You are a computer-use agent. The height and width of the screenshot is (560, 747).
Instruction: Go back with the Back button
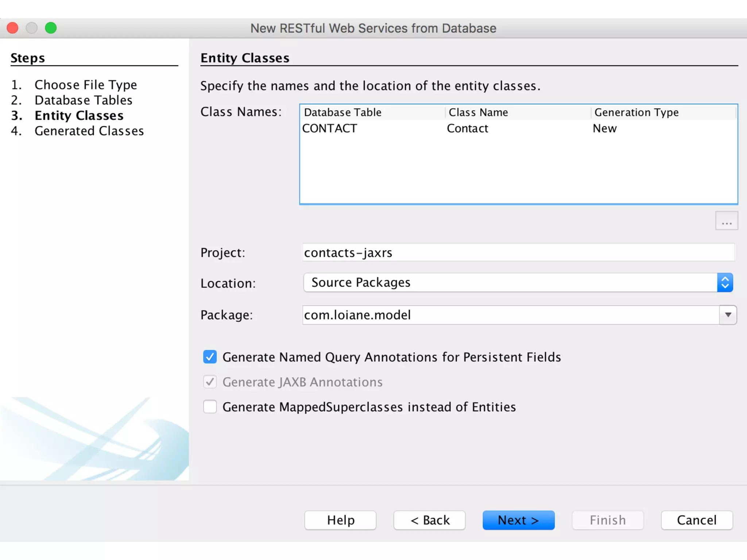click(429, 520)
